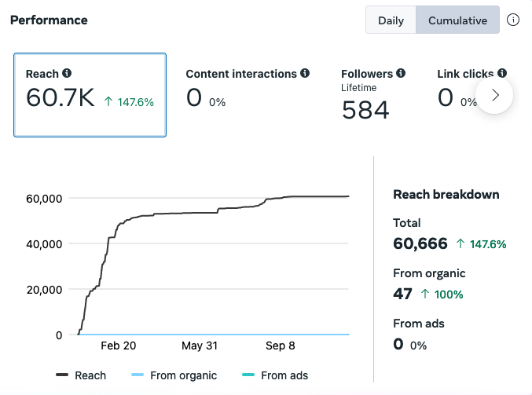
Task: Click the info icon next to Reach
Action: [x=67, y=73]
